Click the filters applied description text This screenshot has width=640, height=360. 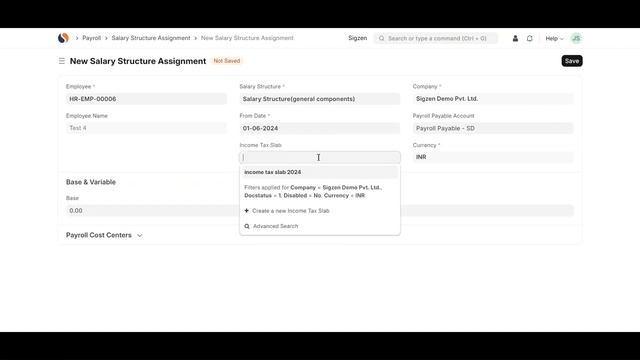tap(313, 191)
